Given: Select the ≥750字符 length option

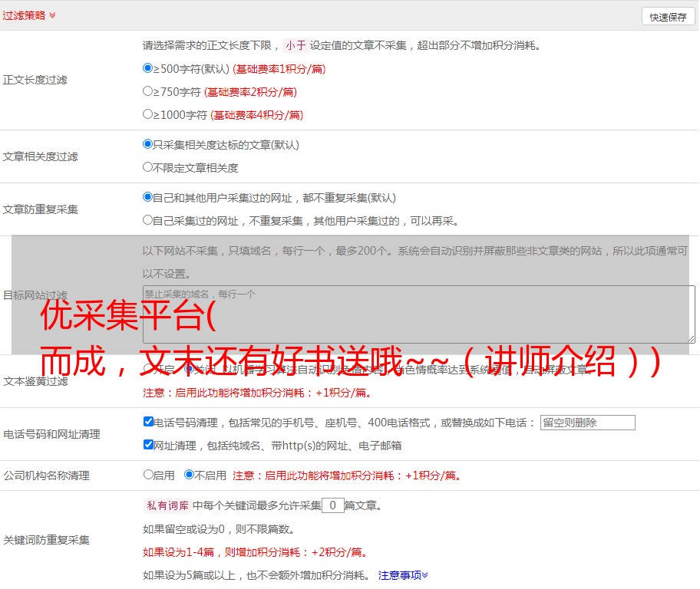Looking at the screenshot, I should click(148, 91).
